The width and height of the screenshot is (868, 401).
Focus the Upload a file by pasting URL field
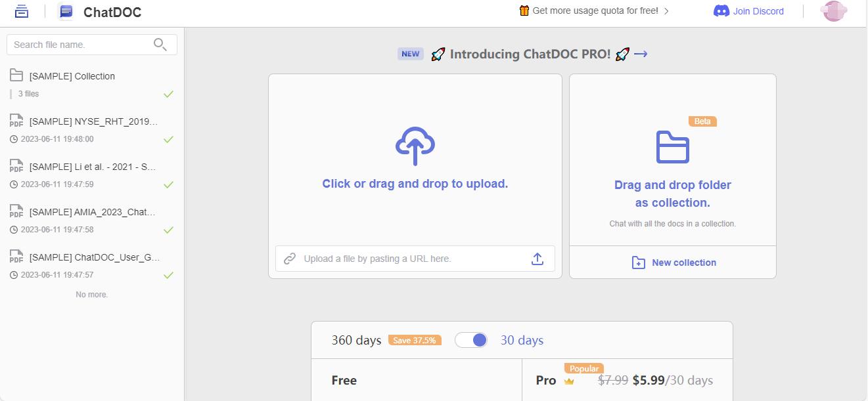point(415,259)
